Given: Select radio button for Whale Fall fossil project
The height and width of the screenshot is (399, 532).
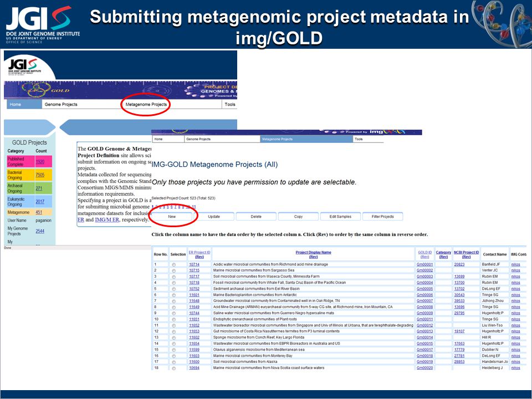Looking at the screenshot, I should click(x=173, y=283).
